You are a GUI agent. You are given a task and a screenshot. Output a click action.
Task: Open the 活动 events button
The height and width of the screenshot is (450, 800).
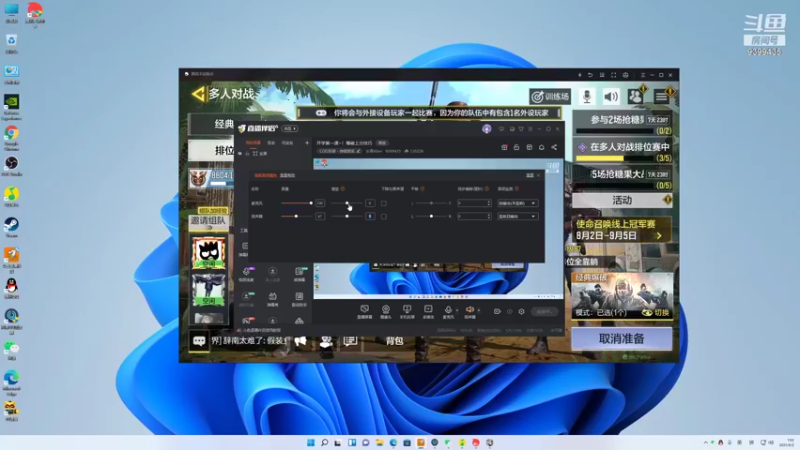(622, 200)
